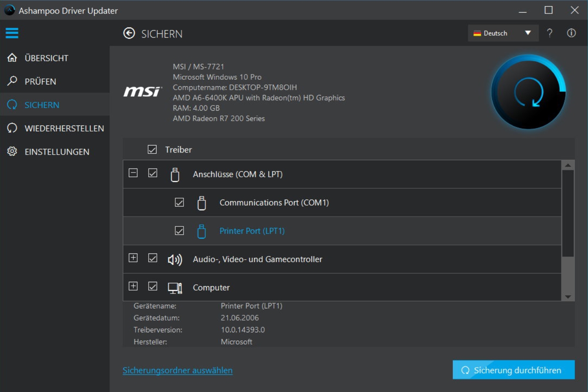This screenshot has height=392, width=588.
Task: Go to ÜBERSICHT in sidebar
Action: click(46, 58)
